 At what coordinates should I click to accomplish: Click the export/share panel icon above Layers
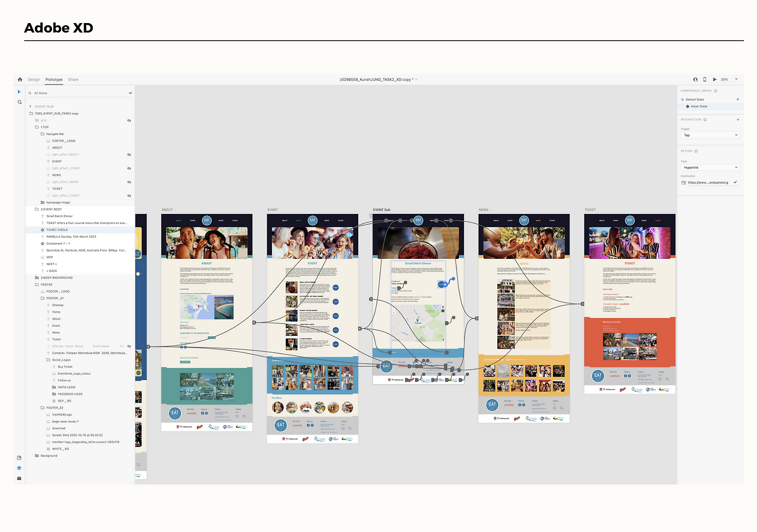[x=19, y=458]
